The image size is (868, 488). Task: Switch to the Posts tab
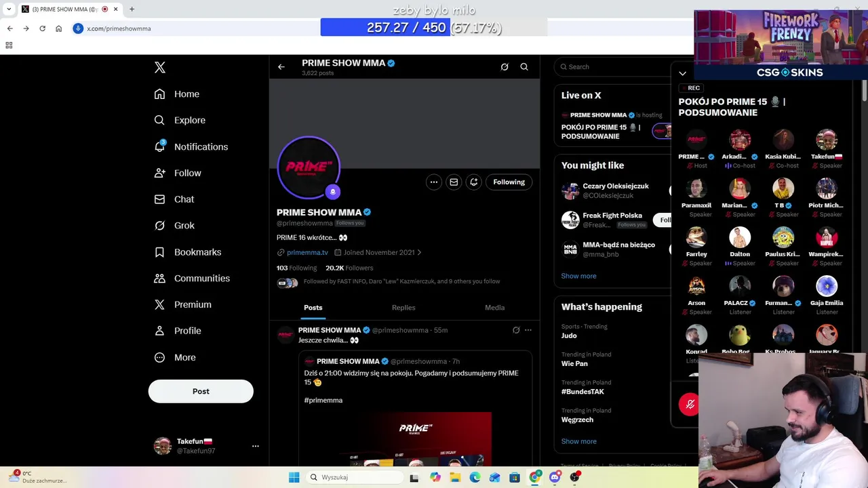pyautogui.click(x=313, y=308)
